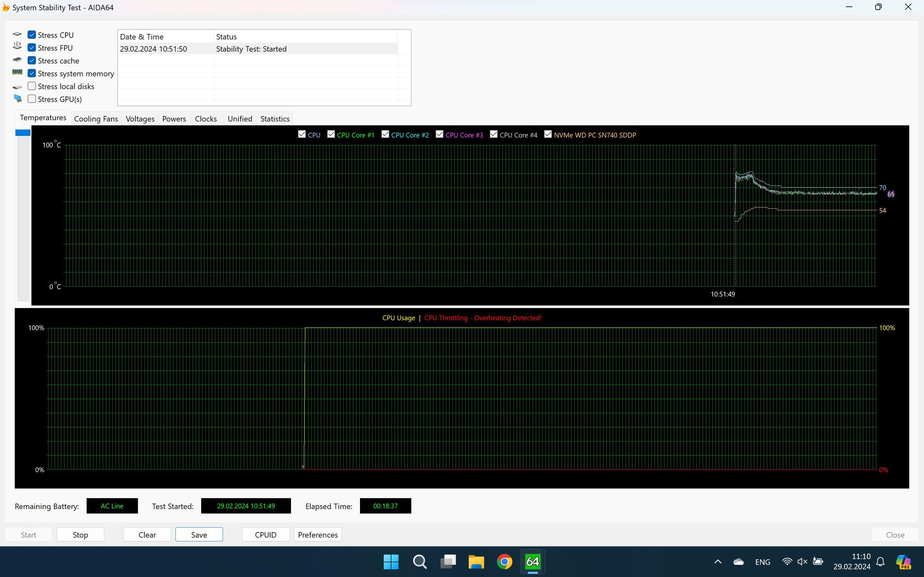Click the Stop button to halt test
This screenshot has height=577, width=924.
pos(79,534)
